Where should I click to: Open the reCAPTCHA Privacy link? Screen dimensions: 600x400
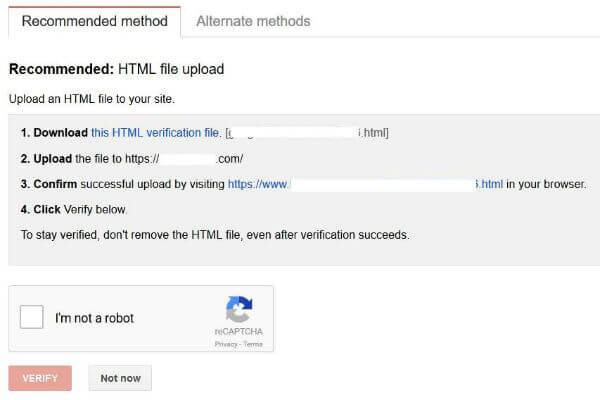[227, 343]
